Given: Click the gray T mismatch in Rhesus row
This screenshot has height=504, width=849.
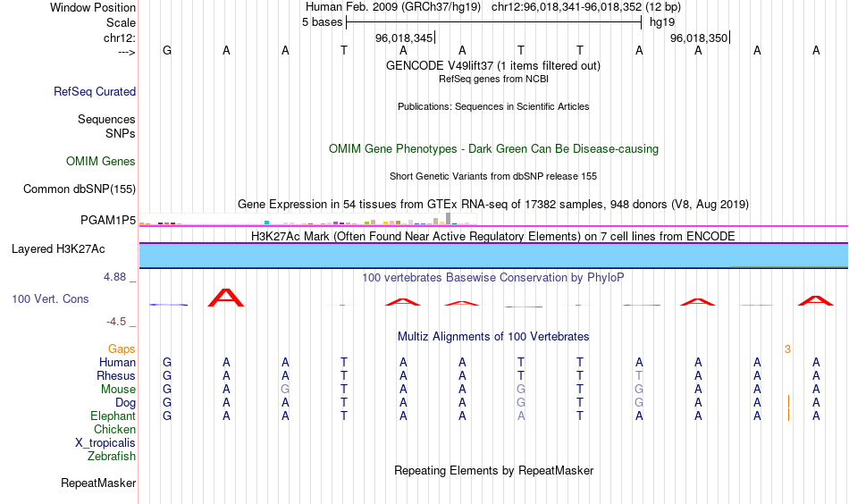Looking at the screenshot, I should pos(639,375).
